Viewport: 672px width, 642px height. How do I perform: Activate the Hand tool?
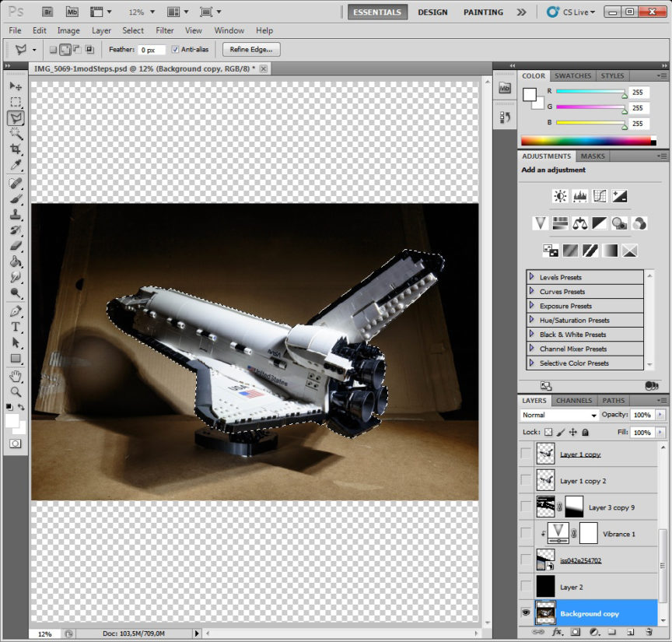16,377
